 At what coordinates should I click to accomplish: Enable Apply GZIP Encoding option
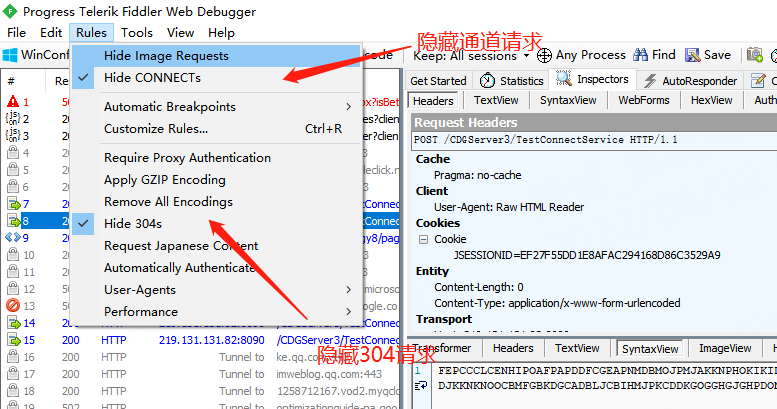[216, 179]
